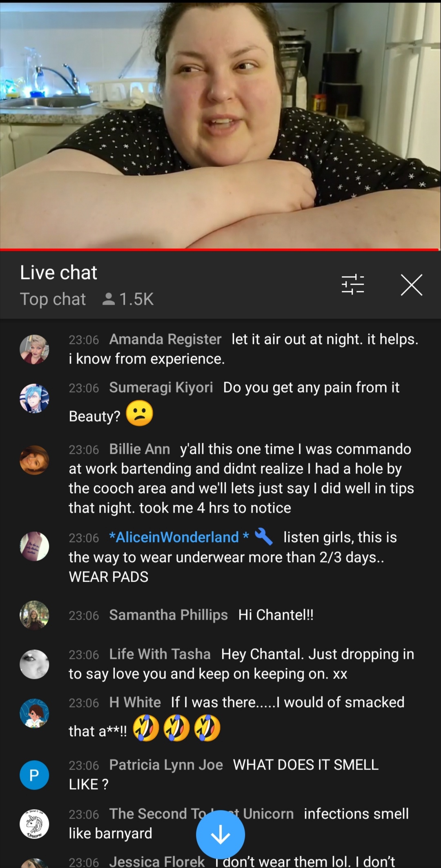The image size is (441, 868).
Task: Open the live chat filter settings icon
Action: click(x=353, y=285)
